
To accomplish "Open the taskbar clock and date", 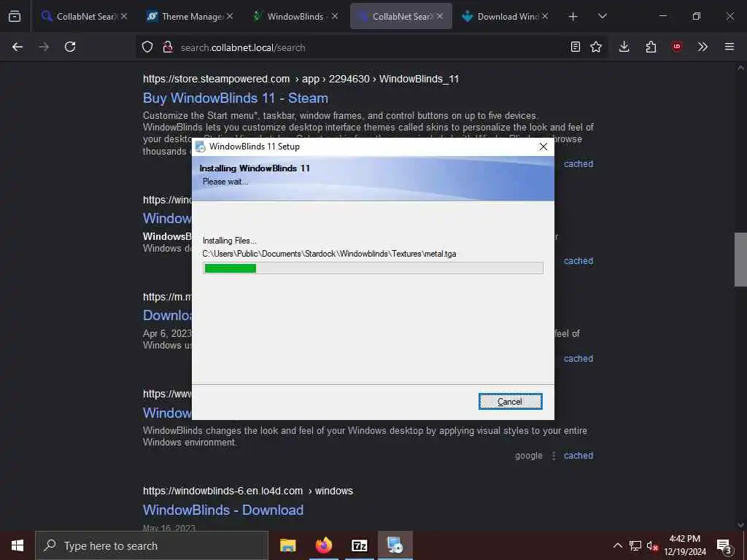I will [x=685, y=545].
